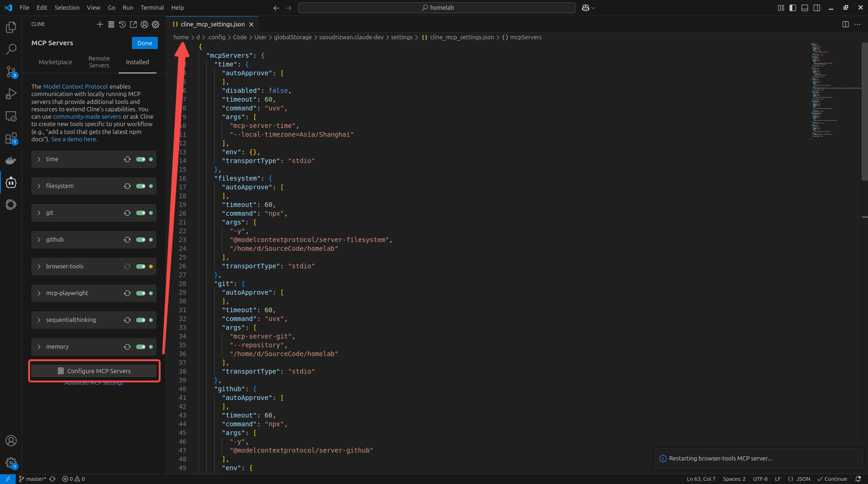Restart the memory MCP server
The image size is (868, 484).
(x=127, y=347)
